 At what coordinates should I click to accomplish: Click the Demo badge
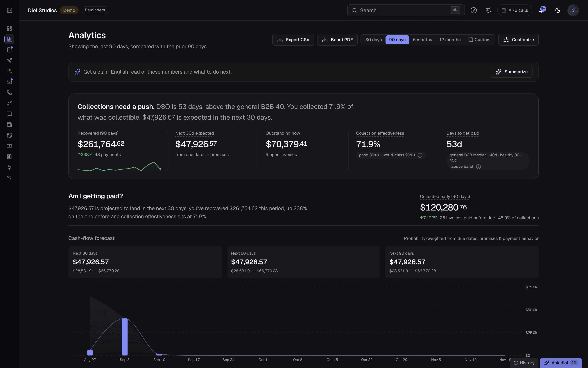[x=69, y=10]
